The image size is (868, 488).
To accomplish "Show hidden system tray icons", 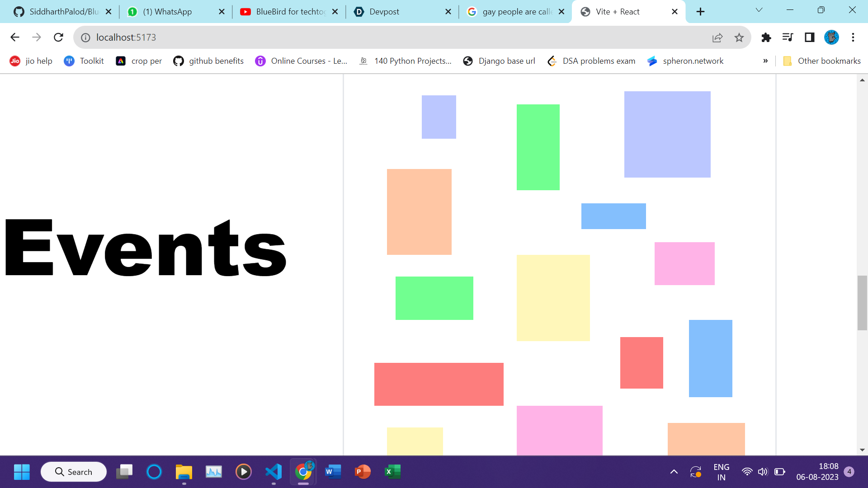I will tap(674, 472).
